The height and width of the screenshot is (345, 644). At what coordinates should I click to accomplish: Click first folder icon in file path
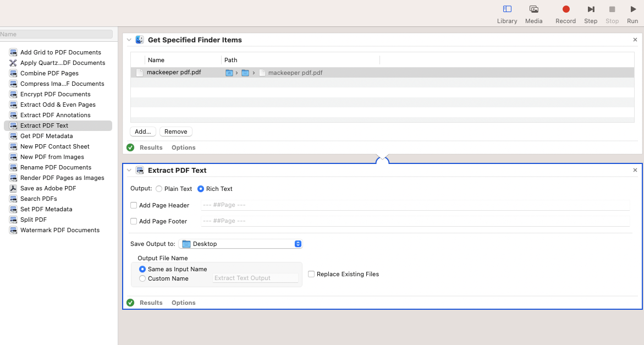coord(229,73)
